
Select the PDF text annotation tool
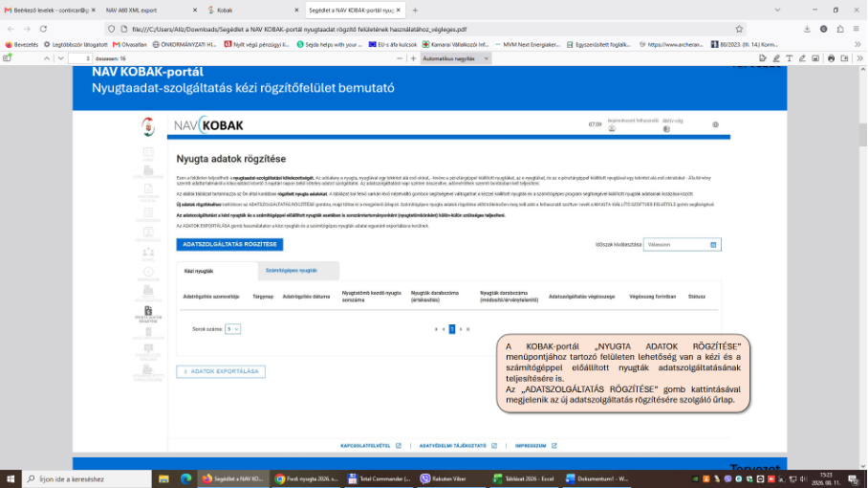pyautogui.click(x=790, y=58)
